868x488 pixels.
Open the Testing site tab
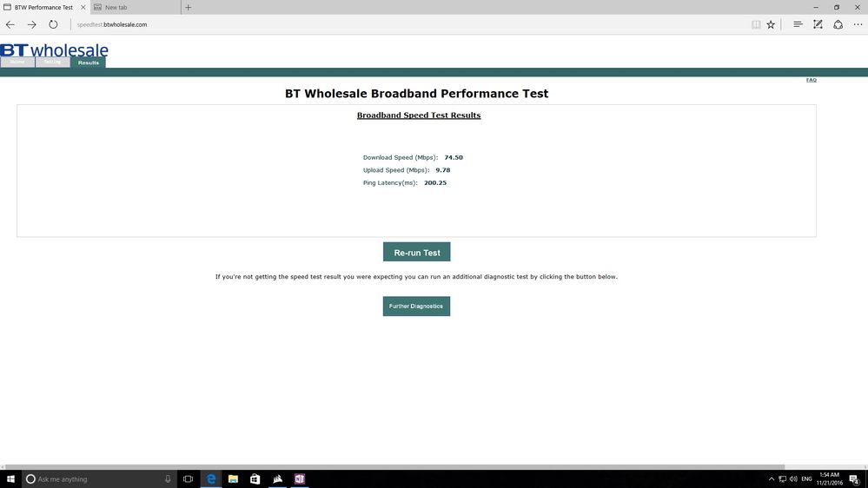pos(53,62)
